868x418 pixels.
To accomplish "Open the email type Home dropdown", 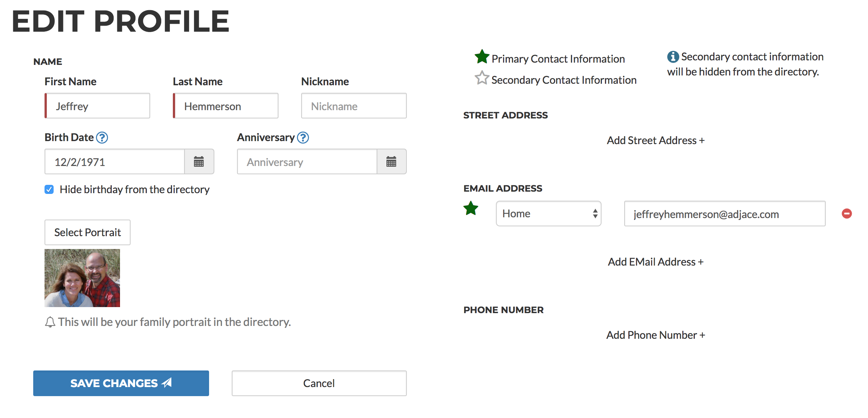I will click(x=548, y=214).
